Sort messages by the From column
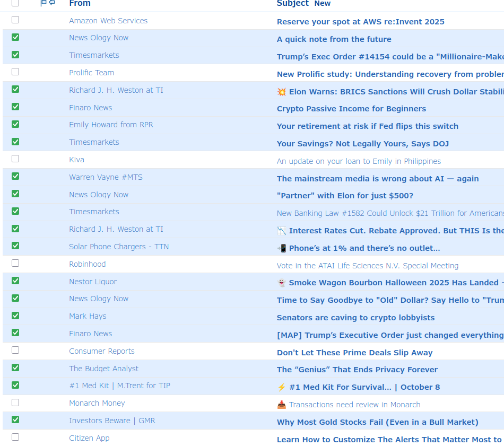Image resolution: width=504 pixels, height=446 pixels. pyautogui.click(x=80, y=4)
